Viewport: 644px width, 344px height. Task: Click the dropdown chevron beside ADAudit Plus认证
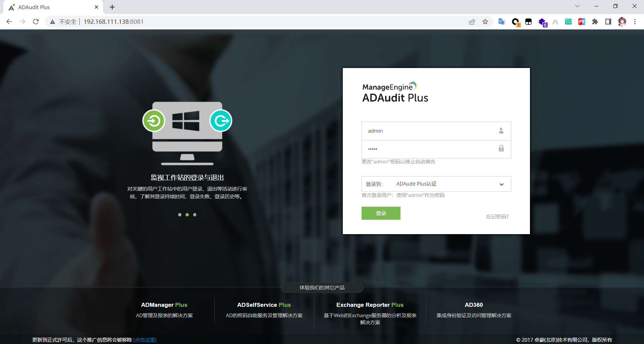tap(501, 184)
